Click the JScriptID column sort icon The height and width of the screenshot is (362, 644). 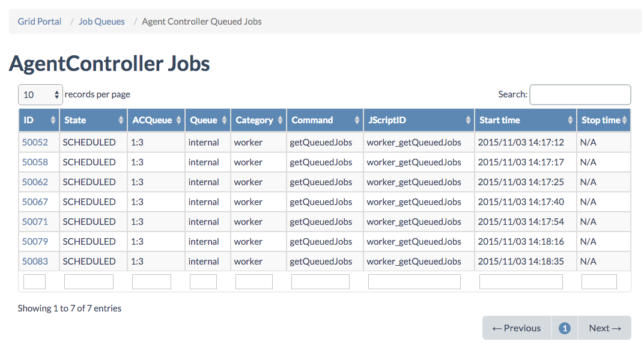click(x=468, y=120)
